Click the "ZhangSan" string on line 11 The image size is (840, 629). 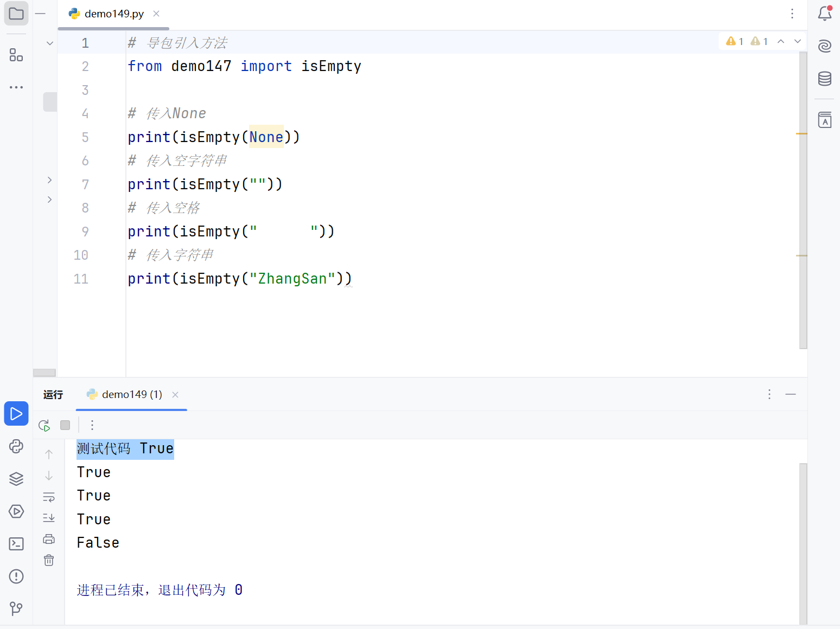pos(292,279)
